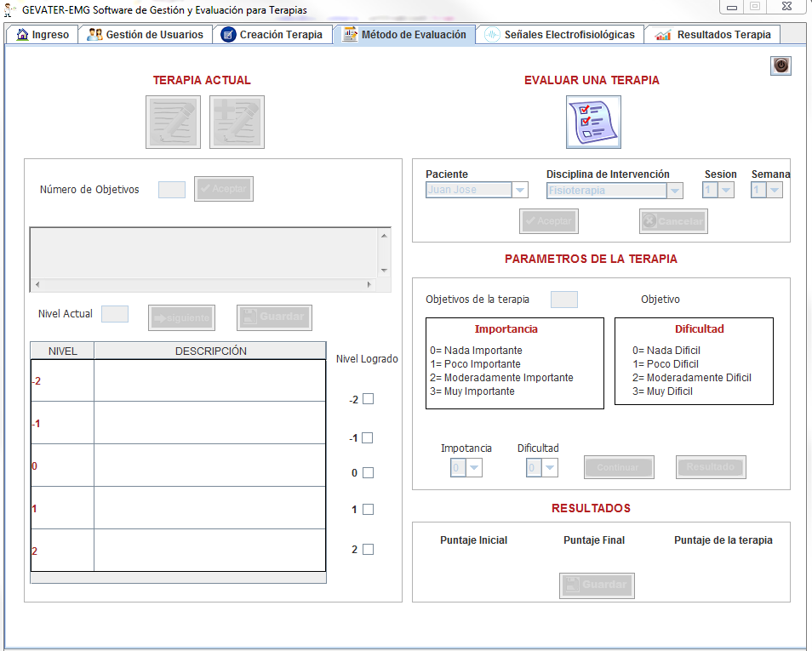Toggle the Nivel Logrado 0 checkbox
The height and width of the screenshot is (651, 812).
(x=368, y=473)
